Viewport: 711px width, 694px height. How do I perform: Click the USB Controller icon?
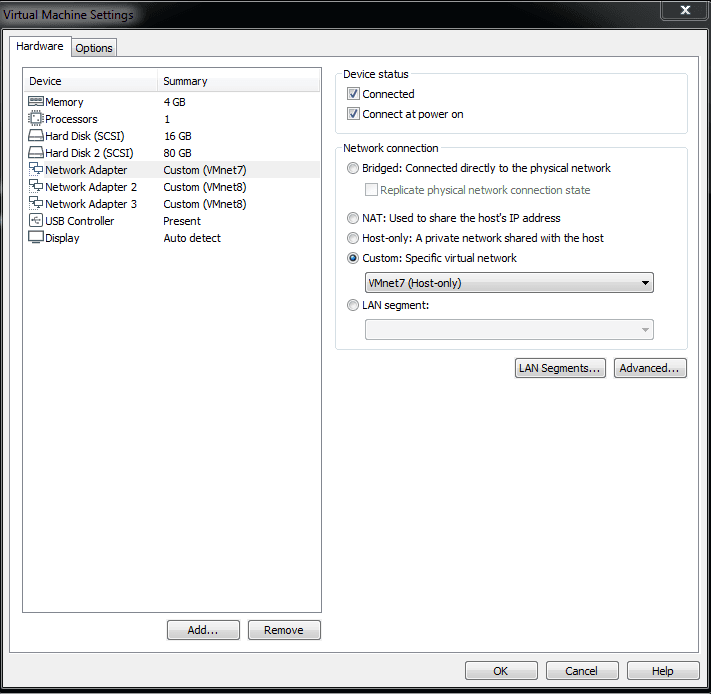[x=36, y=221]
